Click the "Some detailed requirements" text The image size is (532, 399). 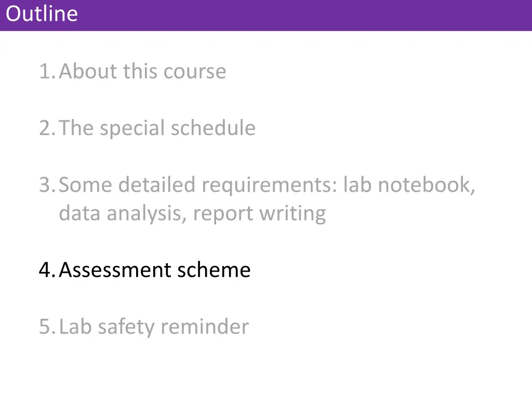(198, 185)
